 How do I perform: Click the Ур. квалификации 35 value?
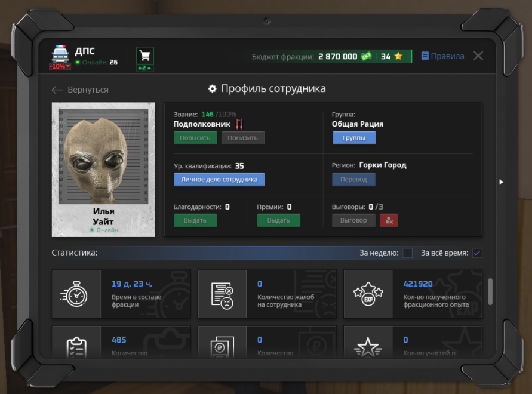[239, 166]
